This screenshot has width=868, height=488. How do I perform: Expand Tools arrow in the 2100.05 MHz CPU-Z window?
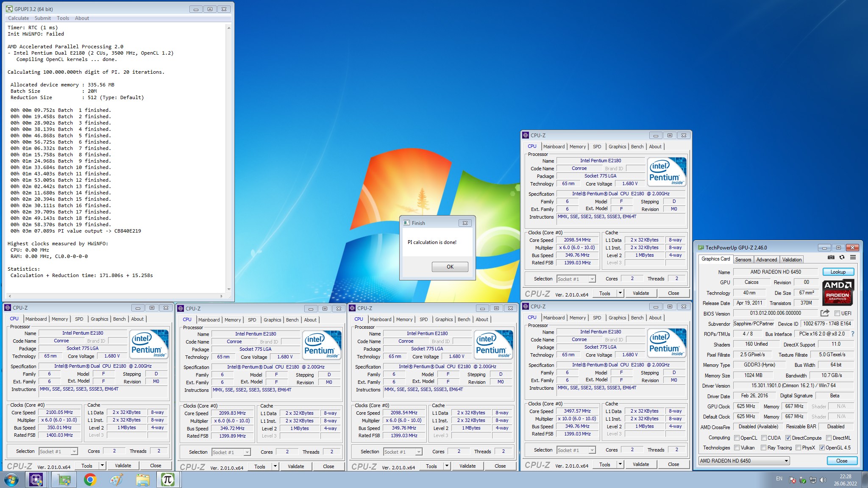[x=102, y=466]
